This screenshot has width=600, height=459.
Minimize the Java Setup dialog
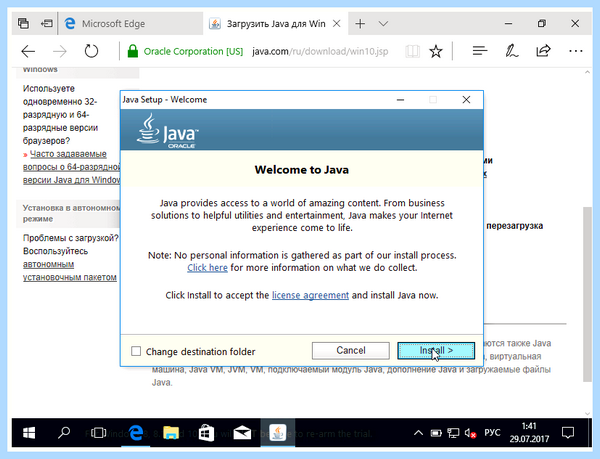click(401, 100)
